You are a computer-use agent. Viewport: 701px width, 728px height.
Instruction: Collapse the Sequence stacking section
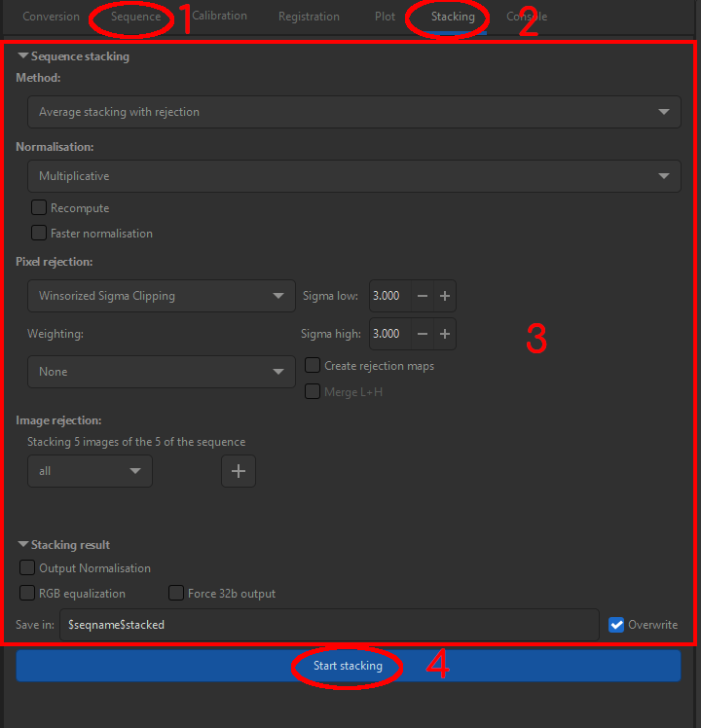23,56
